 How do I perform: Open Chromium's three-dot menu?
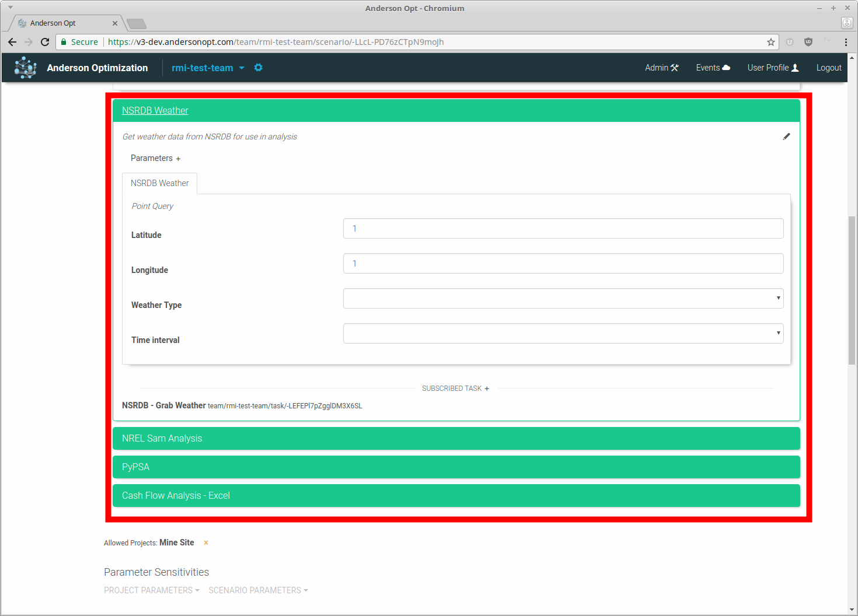click(846, 42)
